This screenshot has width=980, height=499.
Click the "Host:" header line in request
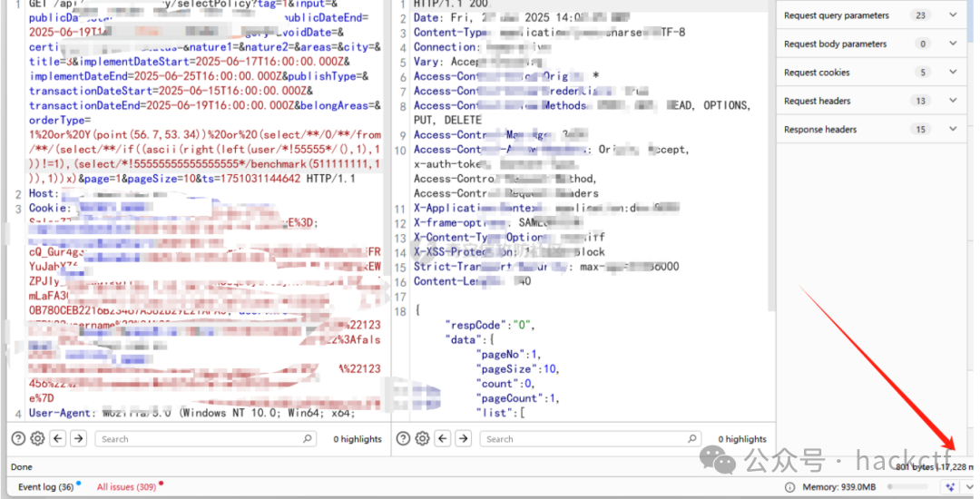[44, 193]
